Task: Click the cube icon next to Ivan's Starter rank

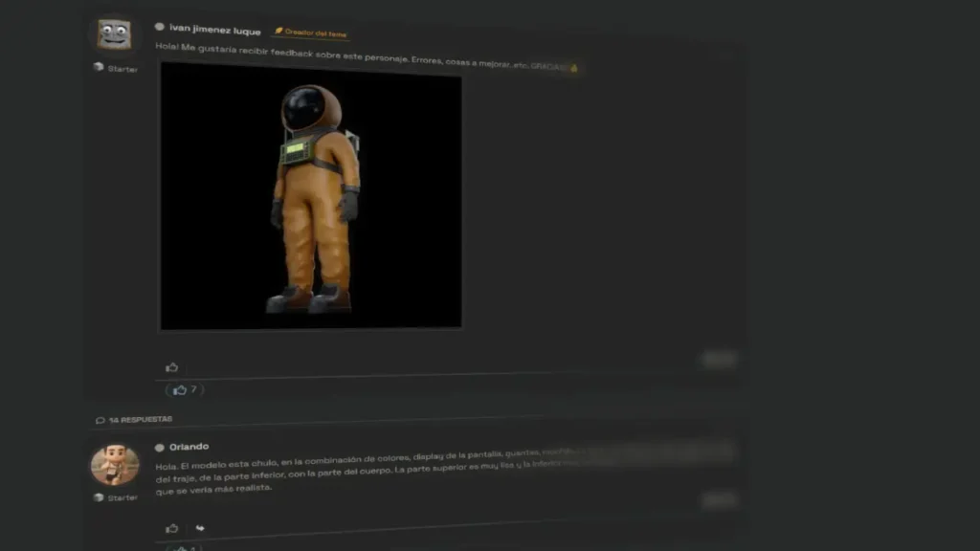Action: coord(99,67)
